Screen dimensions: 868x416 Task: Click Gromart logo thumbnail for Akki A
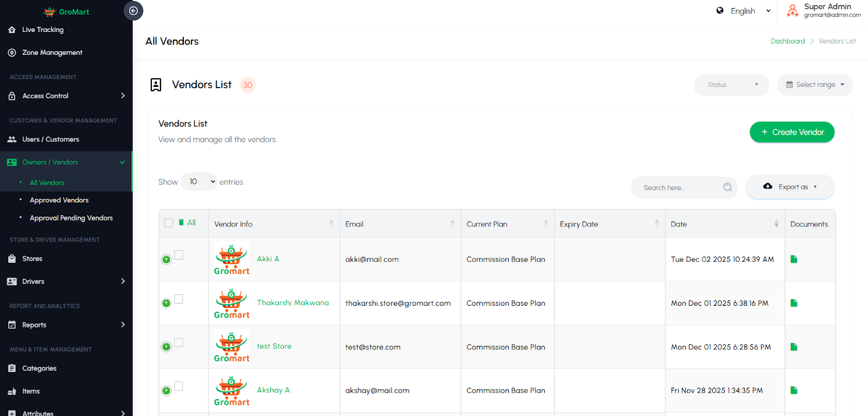(x=232, y=259)
